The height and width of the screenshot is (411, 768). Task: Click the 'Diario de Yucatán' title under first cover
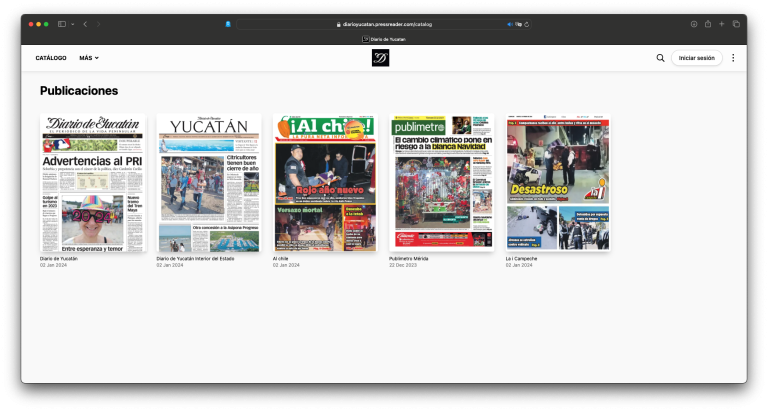[59, 259]
